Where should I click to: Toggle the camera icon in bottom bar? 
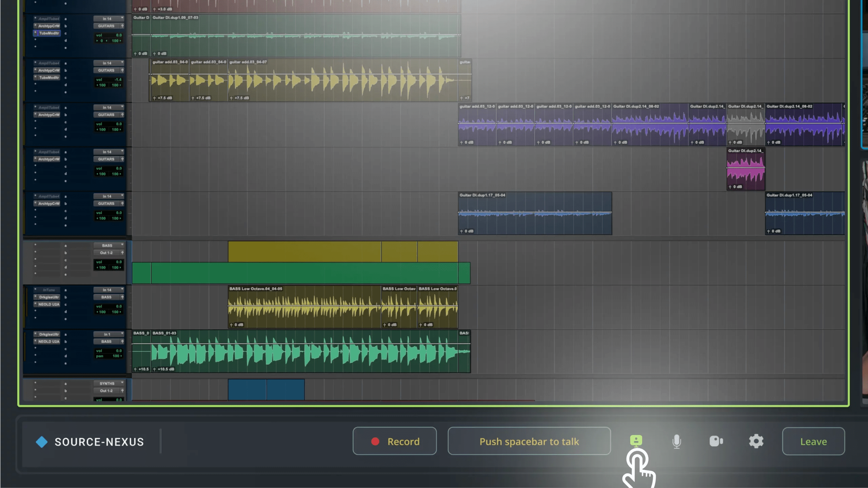[716, 441]
